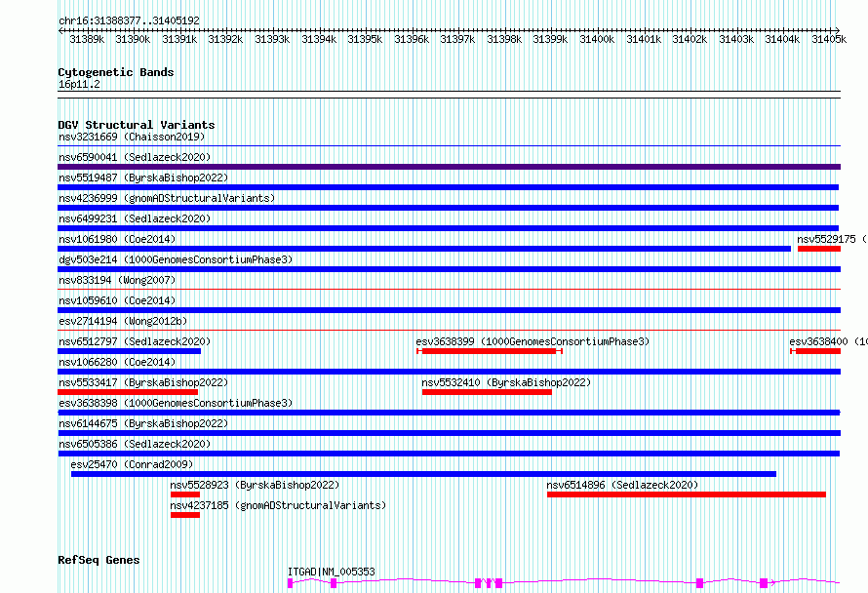The image size is (868, 593).
Task: Select the red nsv5529175 variant bar
Action: pos(818,249)
